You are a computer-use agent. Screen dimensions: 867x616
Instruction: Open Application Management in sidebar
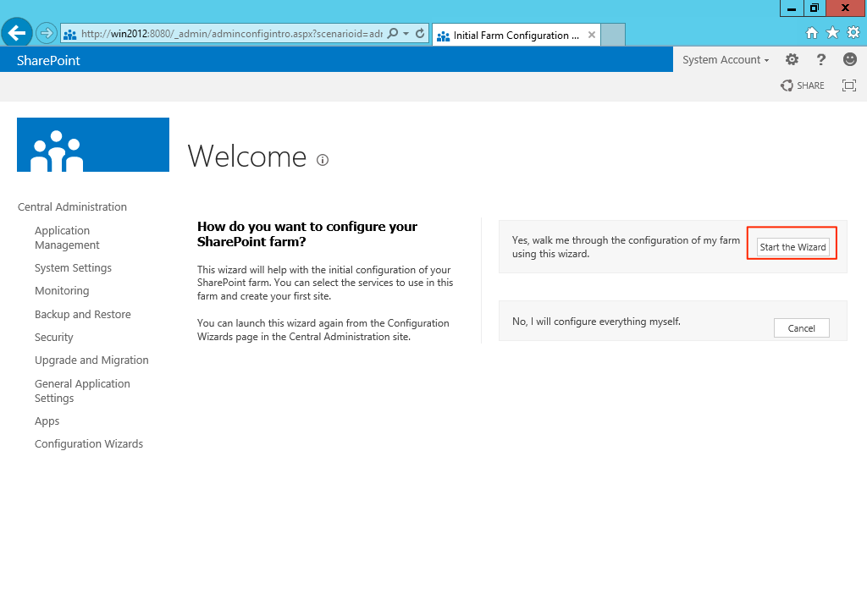pyautogui.click(x=67, y=238)
